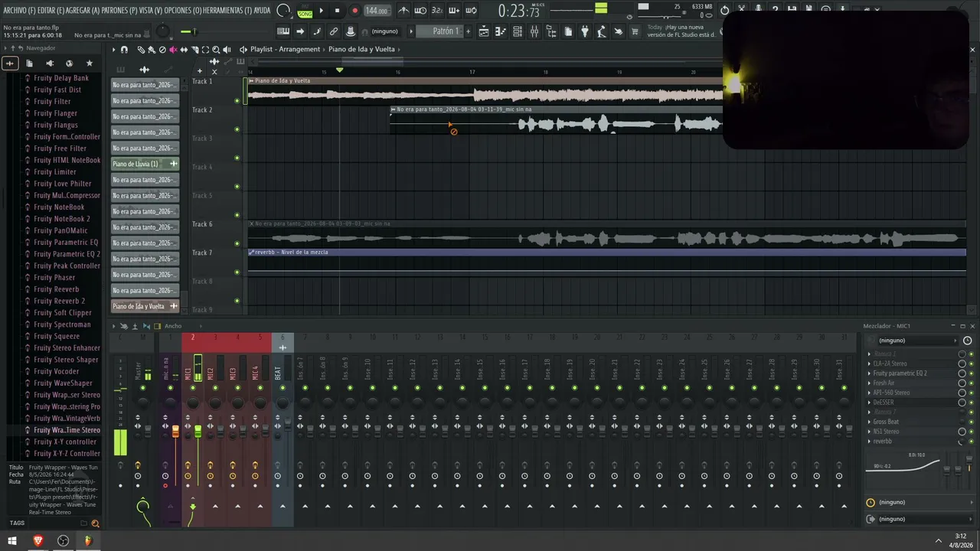The image size is (980, 551).
Task: Click the tempo field showing 144
Action: pos(376,11)
